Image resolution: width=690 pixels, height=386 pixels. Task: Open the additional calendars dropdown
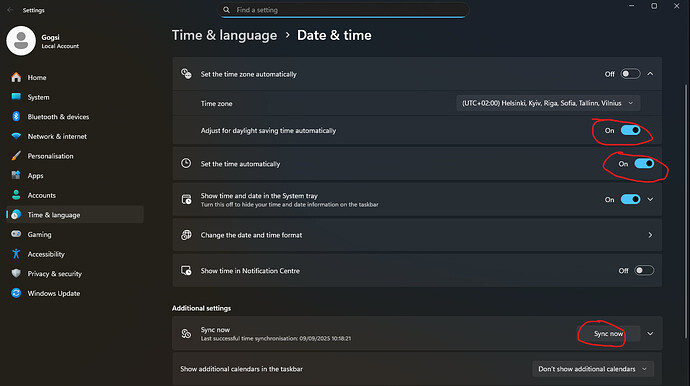coord(593,369)
